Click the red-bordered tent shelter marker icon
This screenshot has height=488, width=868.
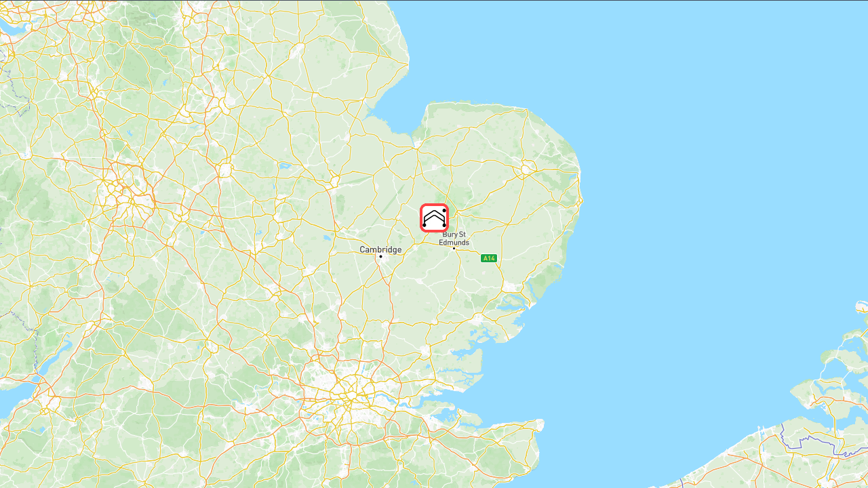coord(434,218)
